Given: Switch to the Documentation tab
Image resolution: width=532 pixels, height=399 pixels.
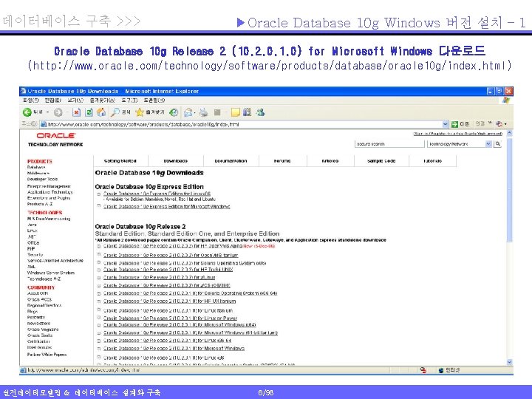Looking at the screenshot, I should pyautogui.click(x=231, y=161).
